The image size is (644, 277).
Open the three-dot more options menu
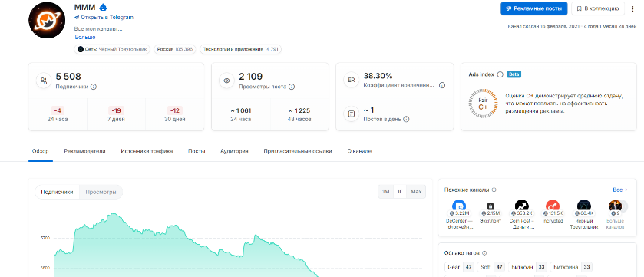click(632, 8)
